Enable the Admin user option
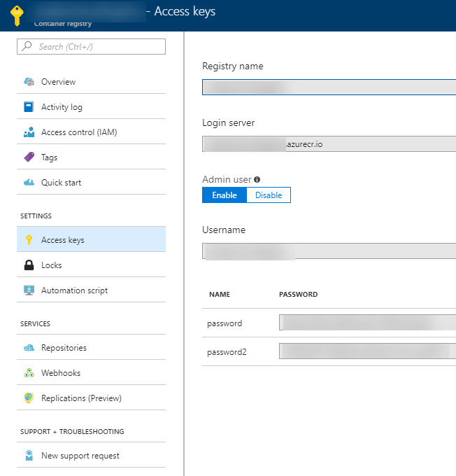Image resolution: width=456 pixels, height=476 pixels. pos(225,195)
